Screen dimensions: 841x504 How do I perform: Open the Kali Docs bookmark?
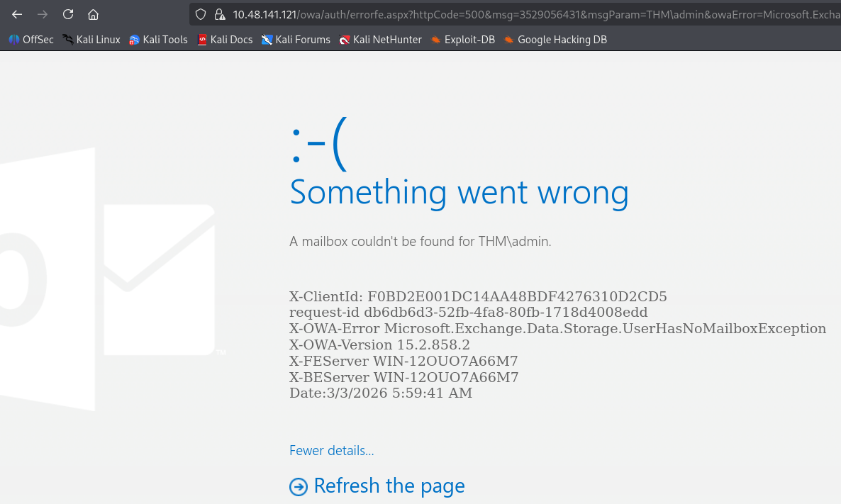tap(225, 40)
